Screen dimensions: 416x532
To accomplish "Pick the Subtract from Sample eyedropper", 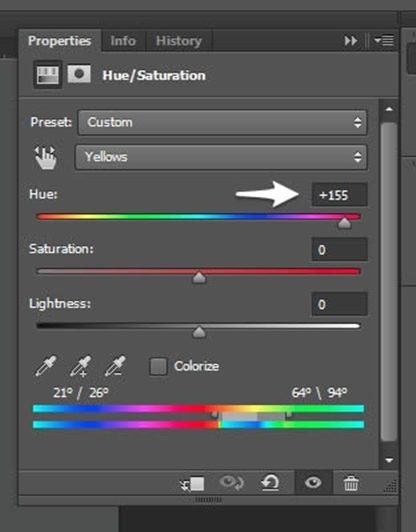I will [x=115, y=366].
